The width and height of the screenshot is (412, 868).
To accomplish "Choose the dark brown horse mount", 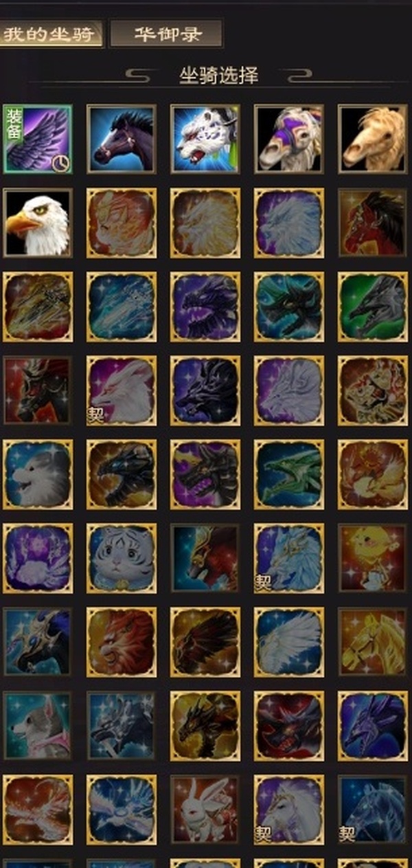I will tap(121, 139).
